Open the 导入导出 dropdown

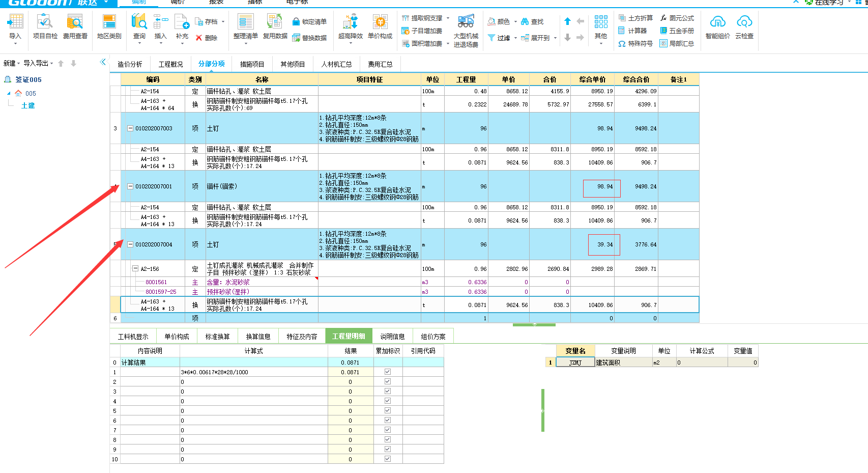tap(38, 63)
